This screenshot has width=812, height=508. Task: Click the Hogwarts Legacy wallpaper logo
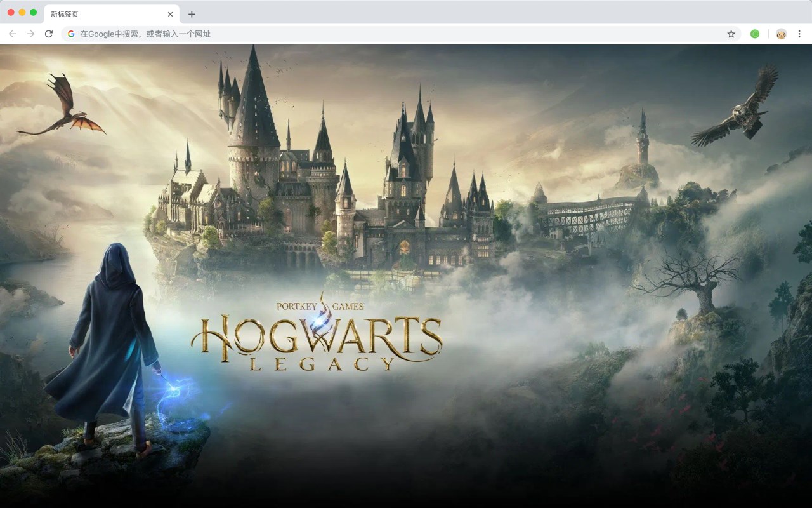pos(316,333)
